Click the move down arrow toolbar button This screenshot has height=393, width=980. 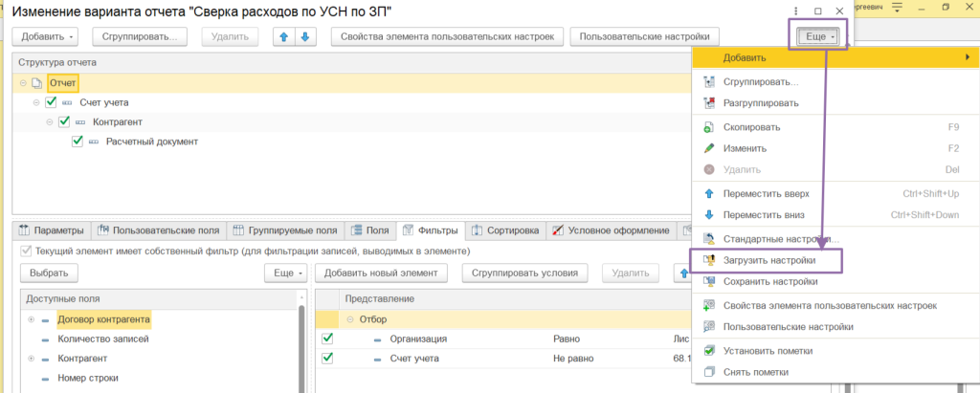coord(305,36)
